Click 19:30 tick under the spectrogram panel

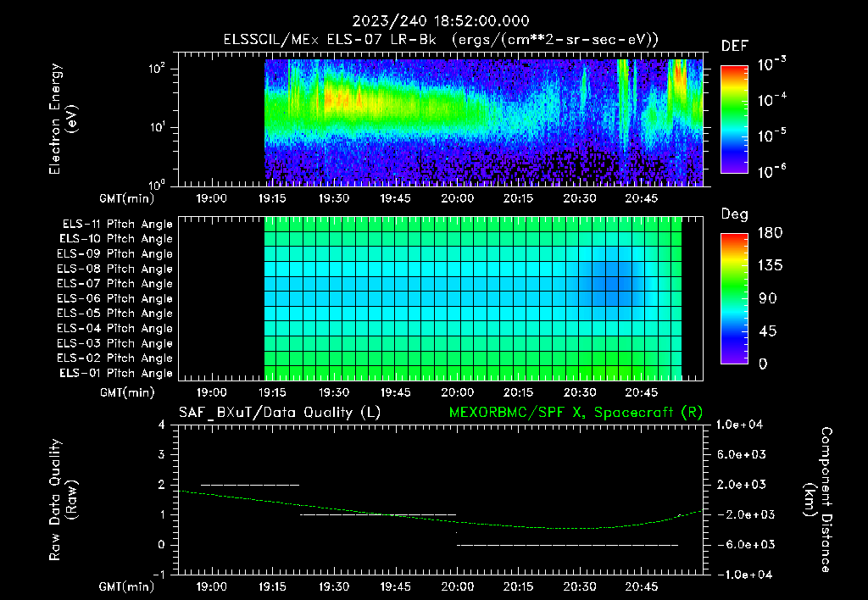click(334, 198)
